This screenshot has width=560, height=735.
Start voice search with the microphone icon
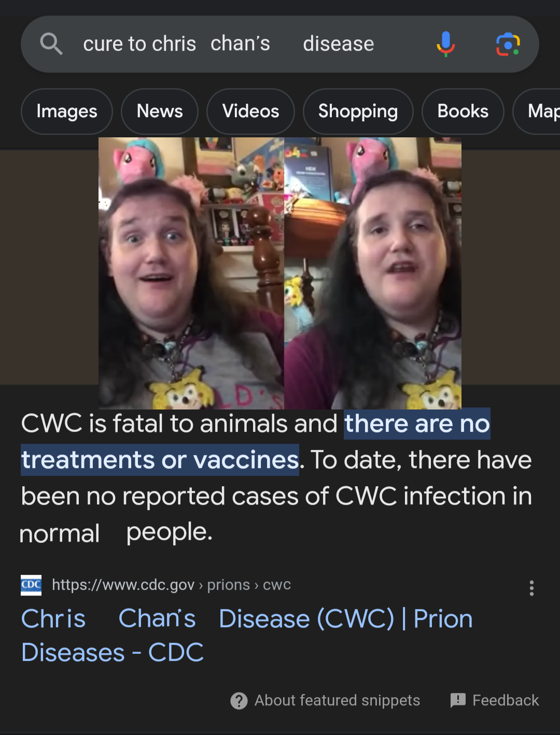coord(445,44)
